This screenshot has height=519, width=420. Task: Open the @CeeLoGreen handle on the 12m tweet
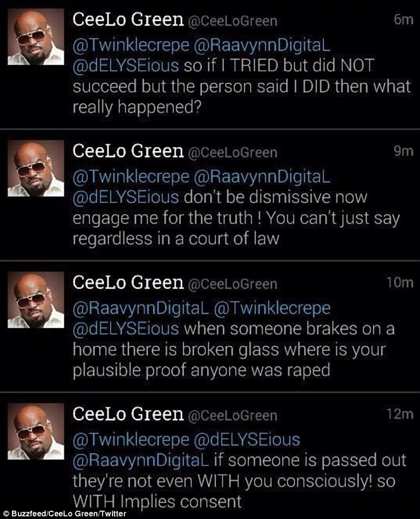pyautogui.click(x=233, y=416)
